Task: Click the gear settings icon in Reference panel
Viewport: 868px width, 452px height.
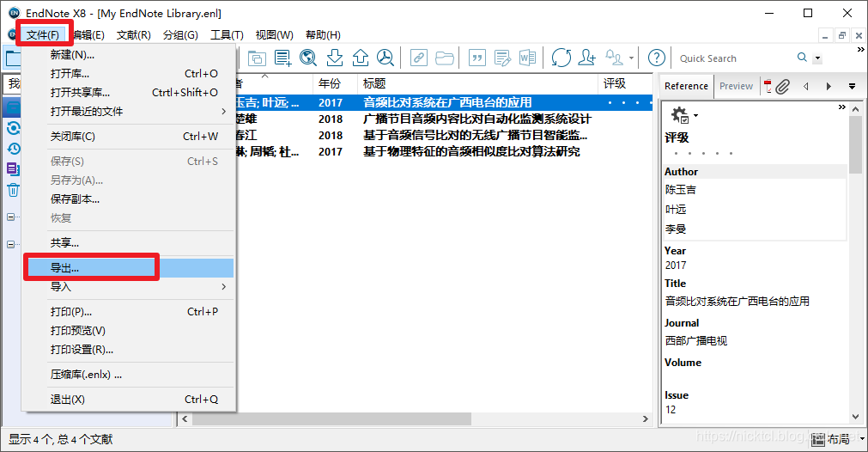Action: pyautogui.click(x=680, y=115)
